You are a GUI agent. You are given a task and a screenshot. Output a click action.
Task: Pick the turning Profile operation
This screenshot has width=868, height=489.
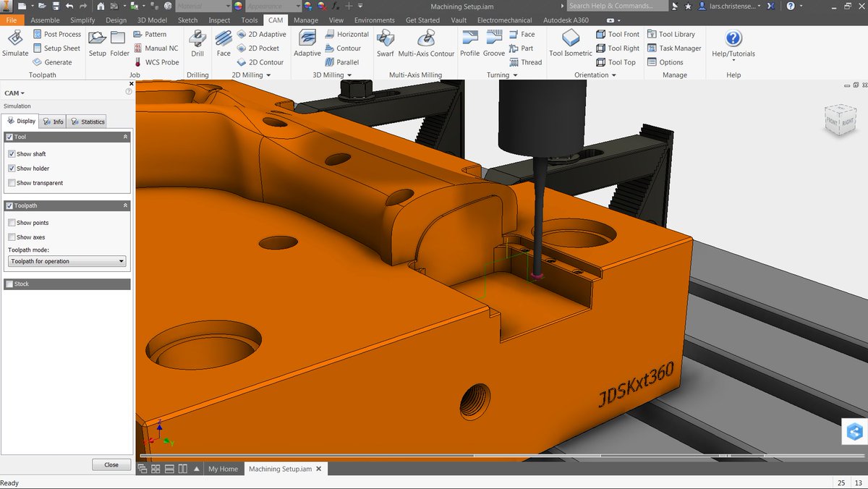click(470, 43)
